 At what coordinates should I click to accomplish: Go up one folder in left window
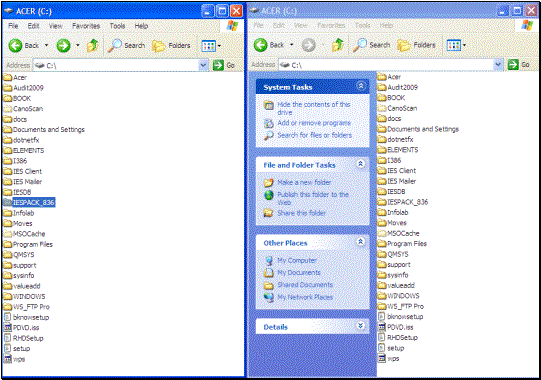[93, 45]
